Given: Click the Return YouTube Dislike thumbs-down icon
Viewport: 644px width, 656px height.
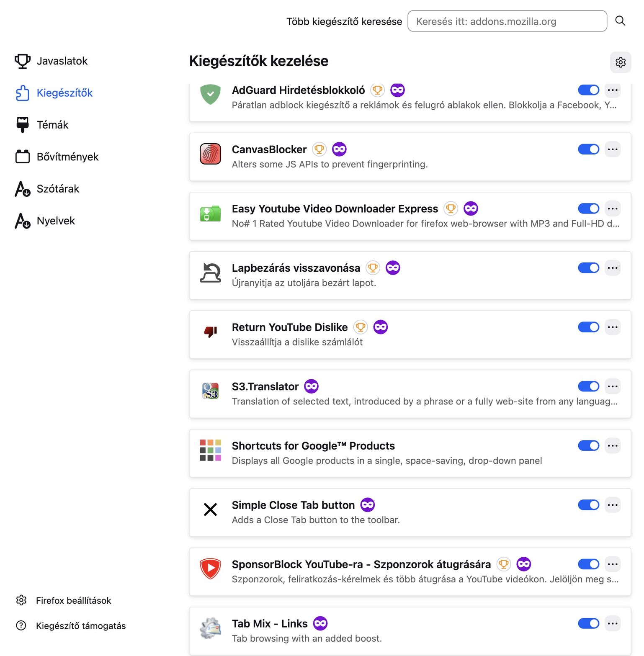Looking at the screenshot, I should point(210,332).
